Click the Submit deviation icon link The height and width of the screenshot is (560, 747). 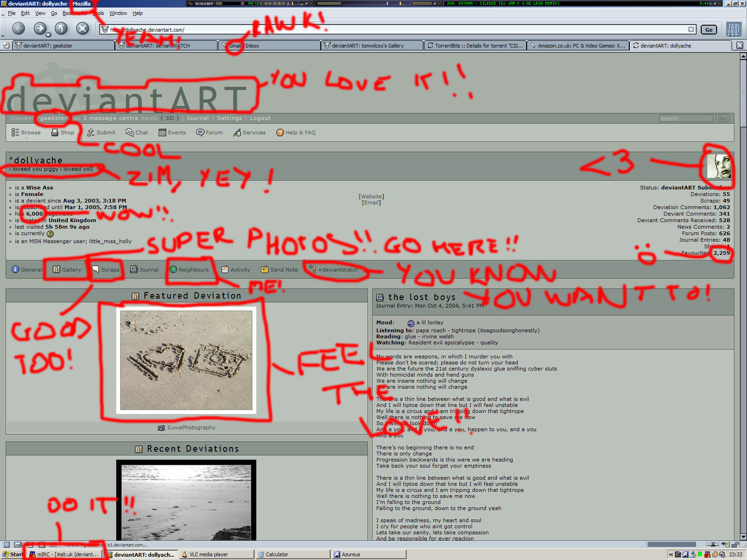click(101, 133)
